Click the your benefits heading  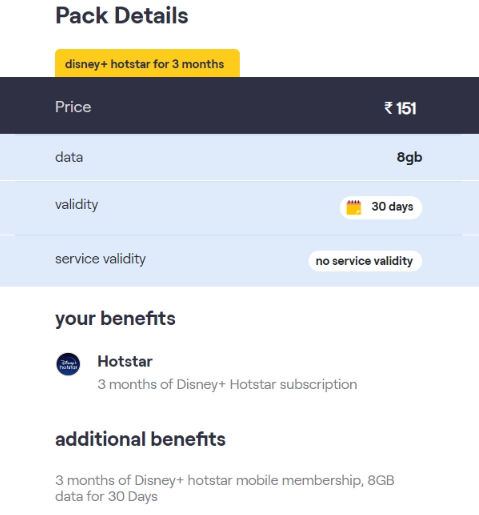tap(115, 319)
